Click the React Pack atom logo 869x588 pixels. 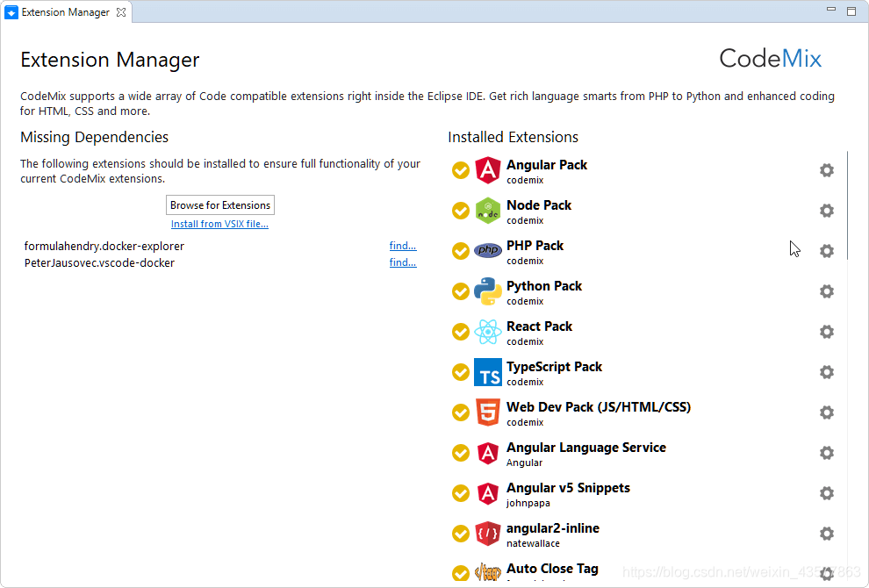(488, 332)
